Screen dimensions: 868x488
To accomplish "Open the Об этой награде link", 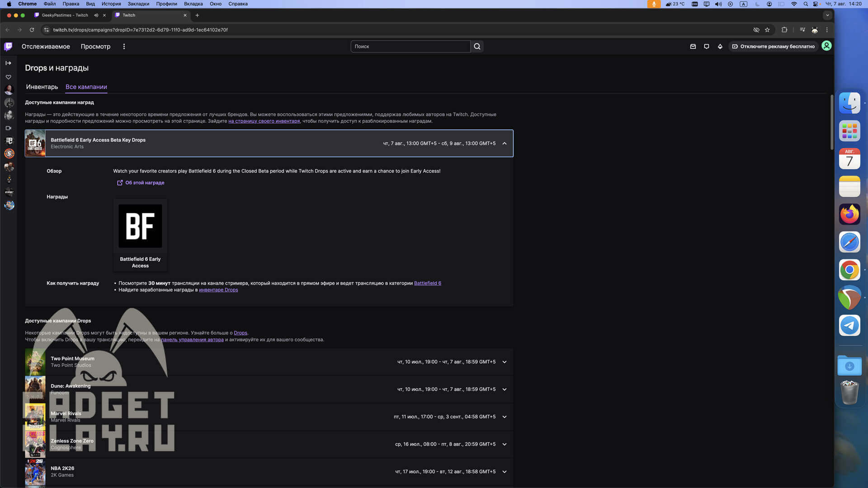I will [141, 183].
